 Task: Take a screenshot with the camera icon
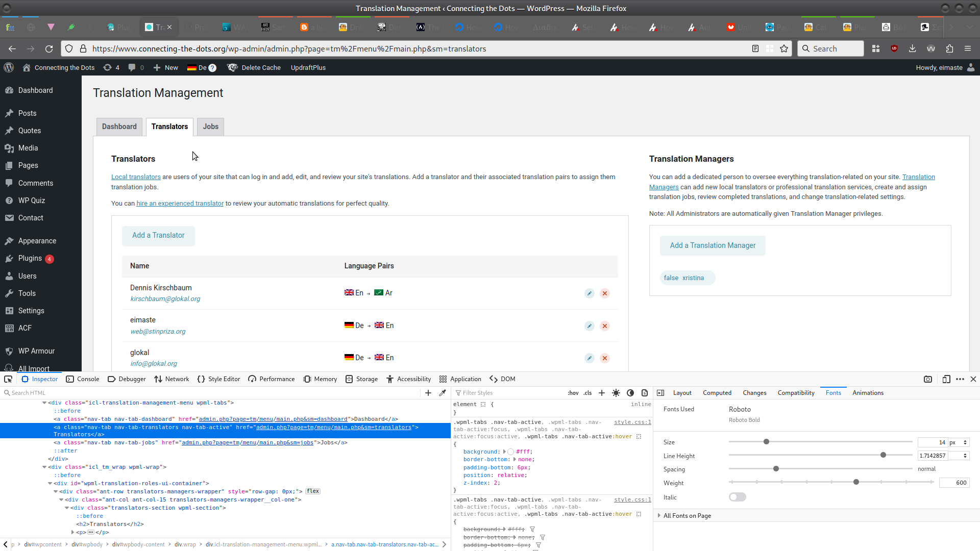[x=928, y=379]
